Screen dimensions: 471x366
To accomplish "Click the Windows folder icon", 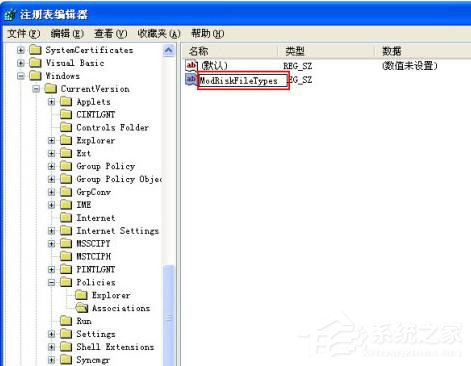I will pyautogui.click(x=35, y=76).
